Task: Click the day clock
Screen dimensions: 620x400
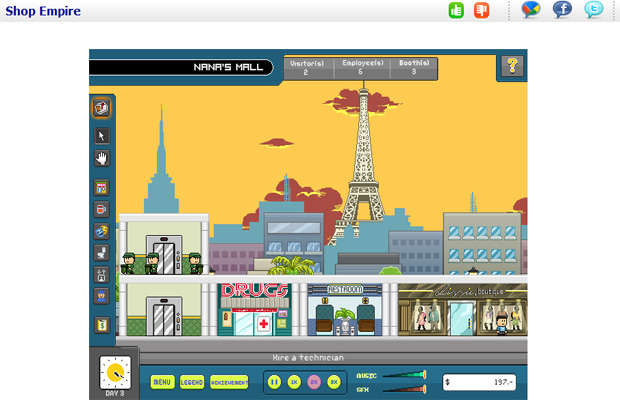Action: (115, 373)
